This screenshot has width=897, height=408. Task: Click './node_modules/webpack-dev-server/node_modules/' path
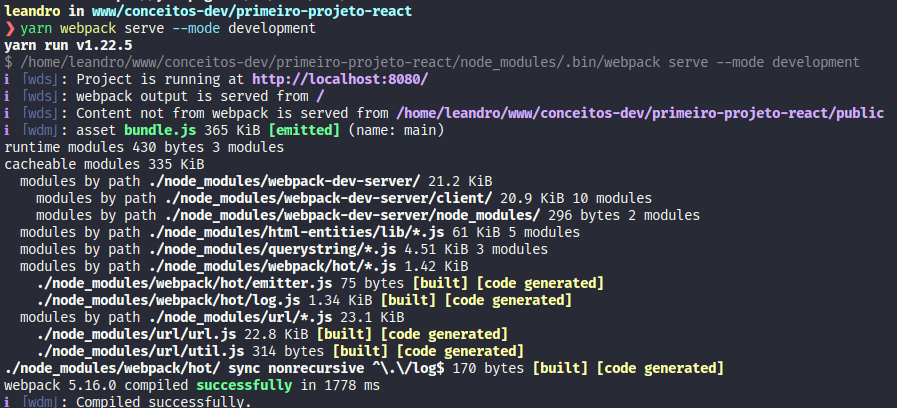(352, 215)
